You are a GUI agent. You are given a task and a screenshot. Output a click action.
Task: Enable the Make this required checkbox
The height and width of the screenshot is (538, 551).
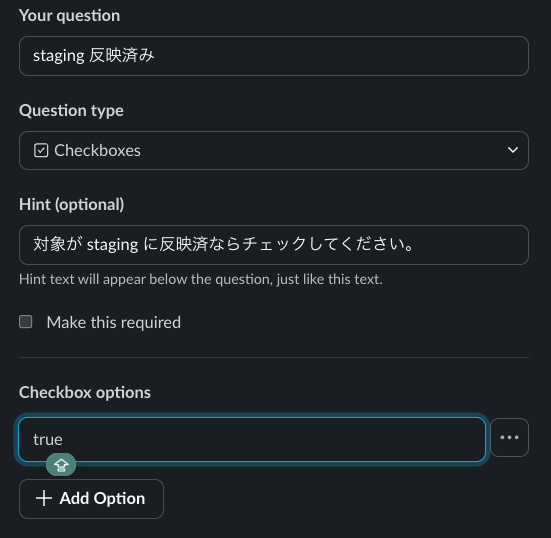[x=26, y=322]
